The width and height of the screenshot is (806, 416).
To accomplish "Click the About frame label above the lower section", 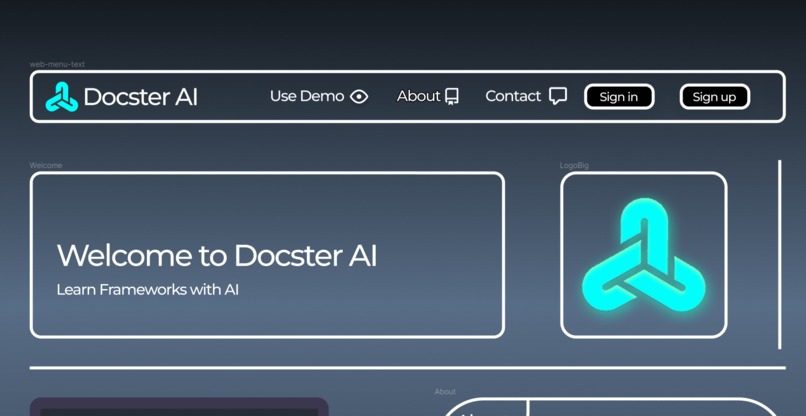I will 445,391.
